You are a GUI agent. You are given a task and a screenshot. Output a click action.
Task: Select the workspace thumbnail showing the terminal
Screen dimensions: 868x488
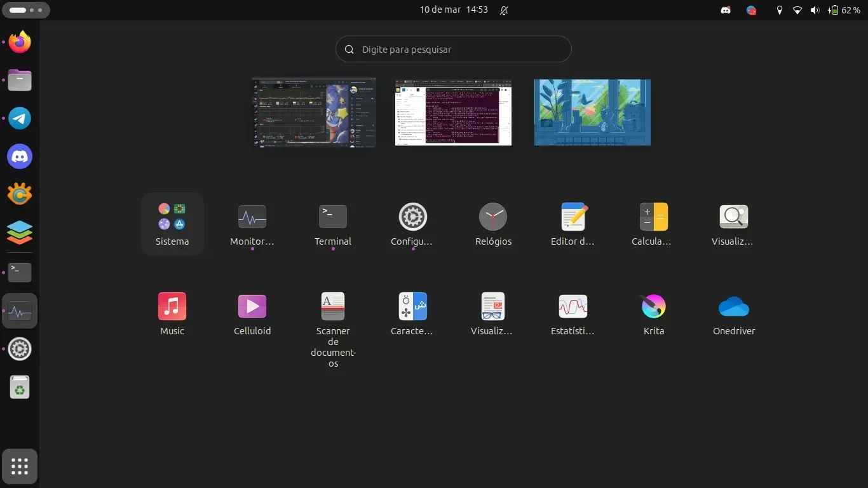click(453, 112)
